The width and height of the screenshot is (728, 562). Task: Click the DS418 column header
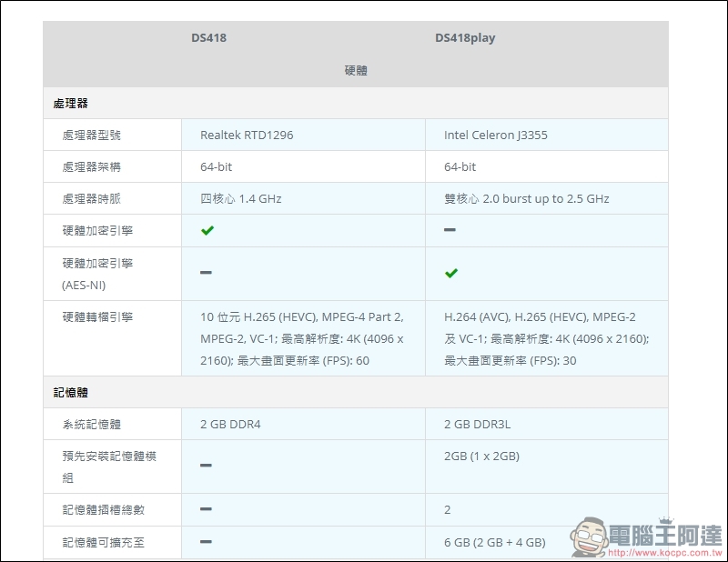click(209, 38)
